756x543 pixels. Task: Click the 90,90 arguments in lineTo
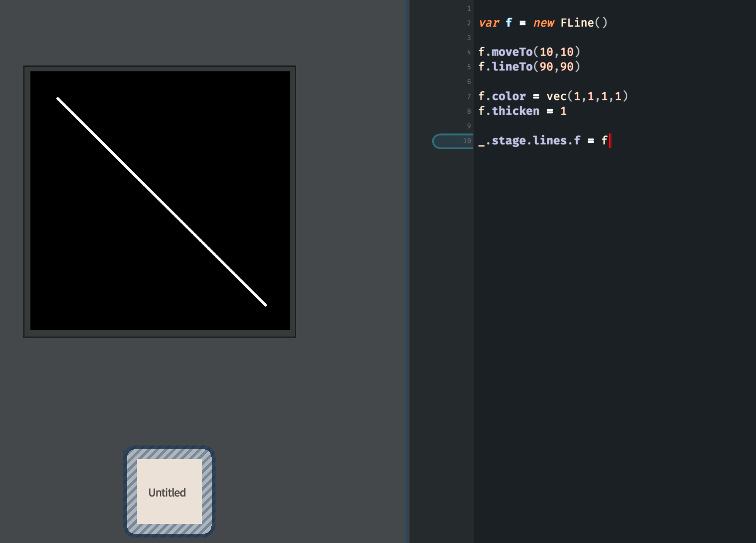pyautogui.click(x=556, y=67)
